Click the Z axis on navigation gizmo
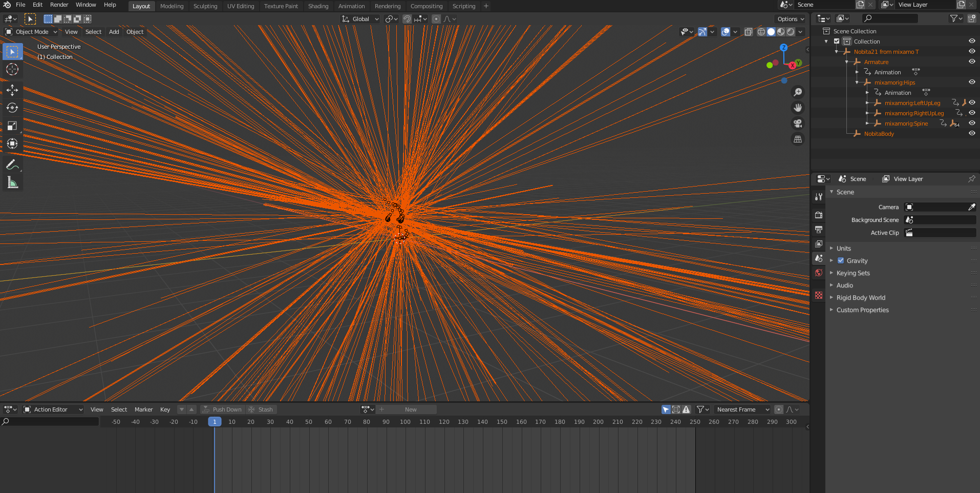The width and height of the screenshot is (980, 493). click(x=783, y=47)
